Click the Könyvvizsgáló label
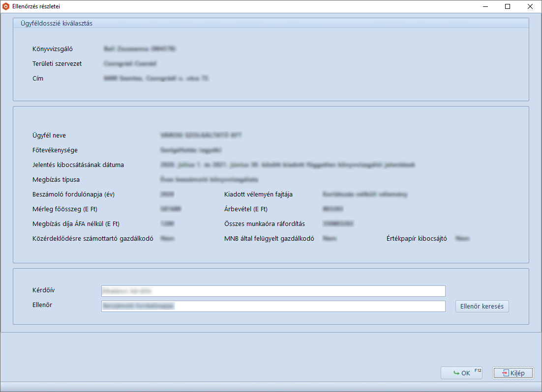The width and height of the screenshot is (542, 392). tap(52, 49)
